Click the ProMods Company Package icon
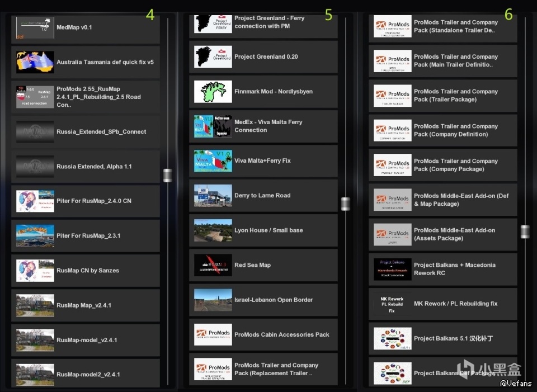 pos(393,166)
